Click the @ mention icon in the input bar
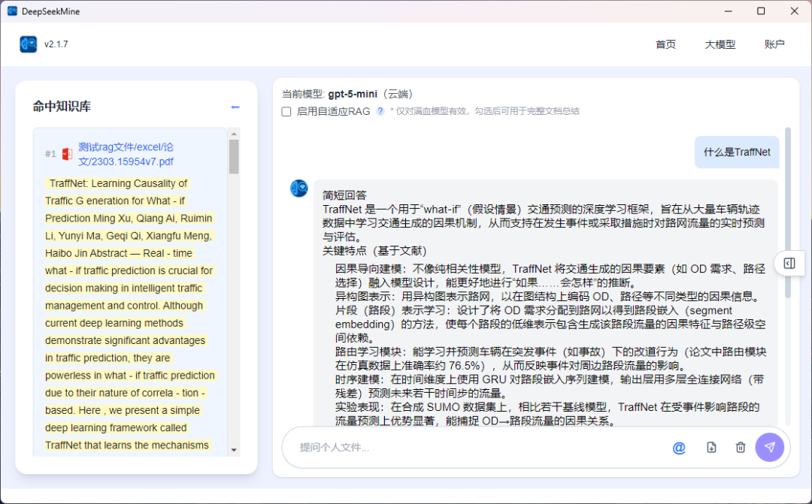This screenshot has height=504, width=812. pyautogui.click(x=679, y=447)
